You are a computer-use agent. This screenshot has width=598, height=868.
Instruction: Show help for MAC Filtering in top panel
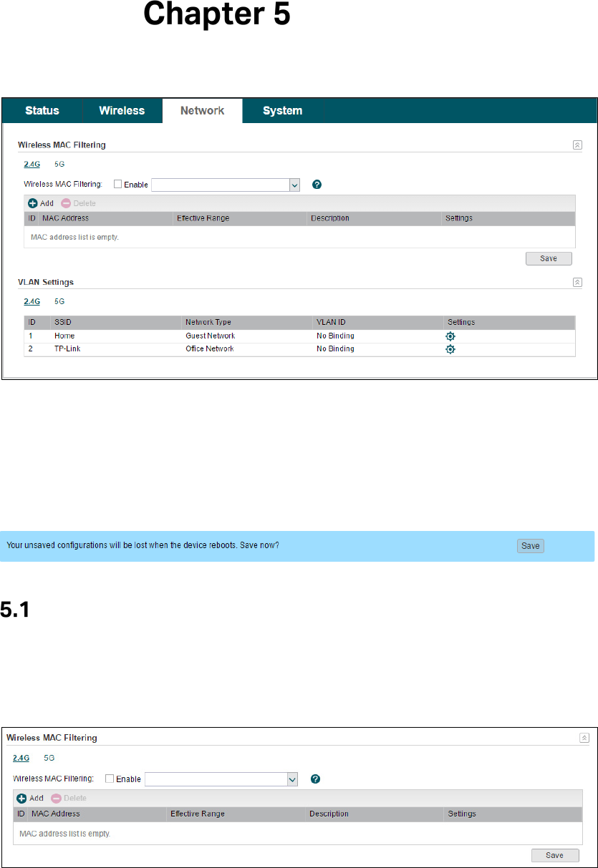317,185
